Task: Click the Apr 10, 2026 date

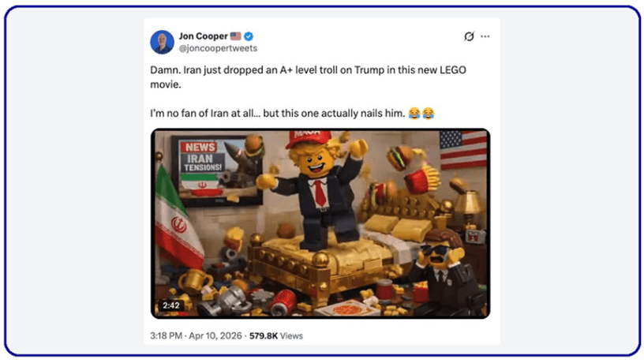Action: click(x=215, y=336)
